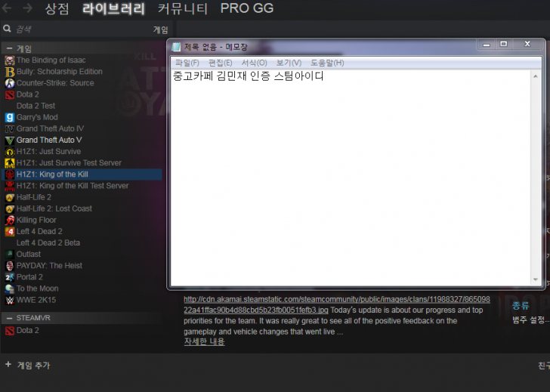Click the Half-Life 2 icon
The height and width of the screenshot is (392, 550).
point(9,197)
